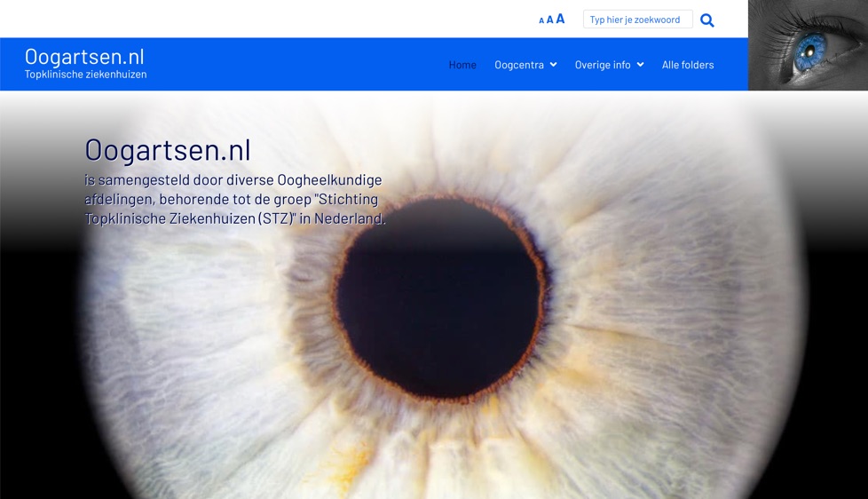This screenshot has width=868, height=499.
Task: Select the smallest font size A
Action: click(x=541, y=20)
